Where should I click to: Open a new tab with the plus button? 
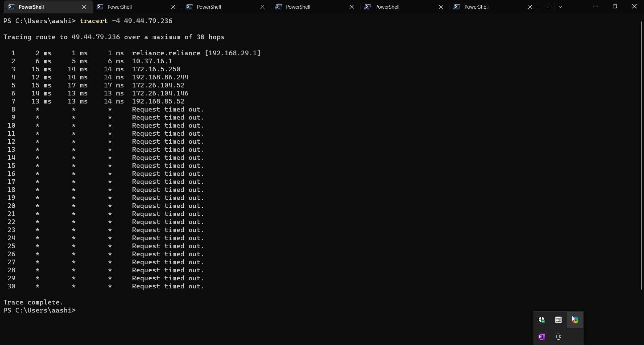tap(548, 7)
